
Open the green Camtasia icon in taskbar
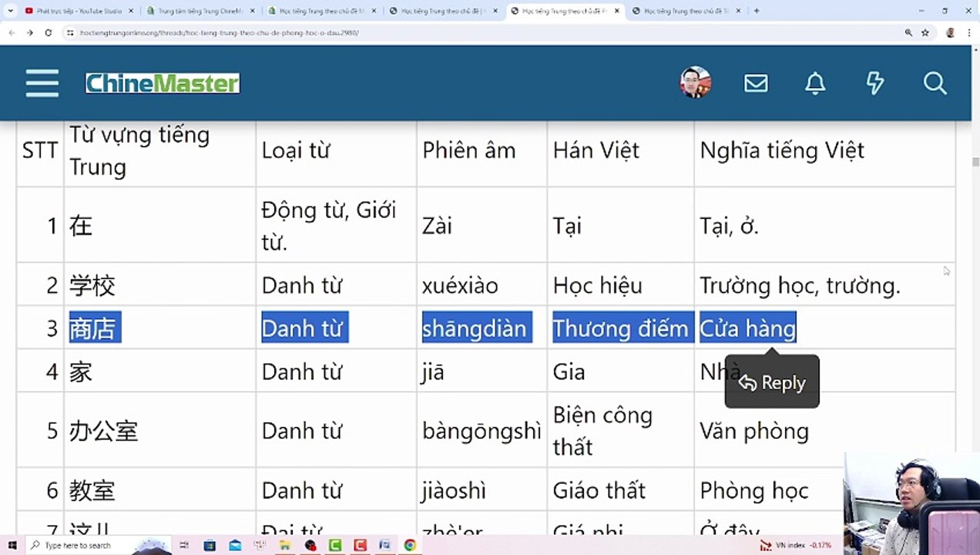click(x=335, y=545)
